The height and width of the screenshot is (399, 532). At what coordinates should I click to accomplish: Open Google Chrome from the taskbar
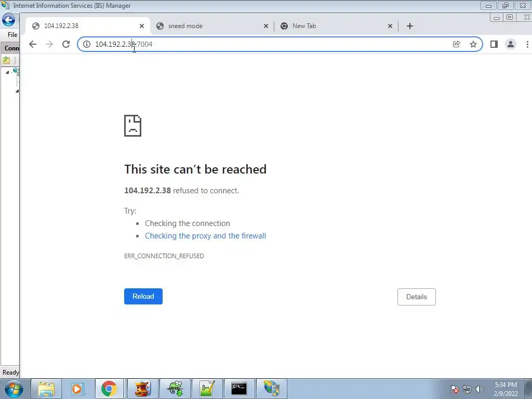click(109, 389)
